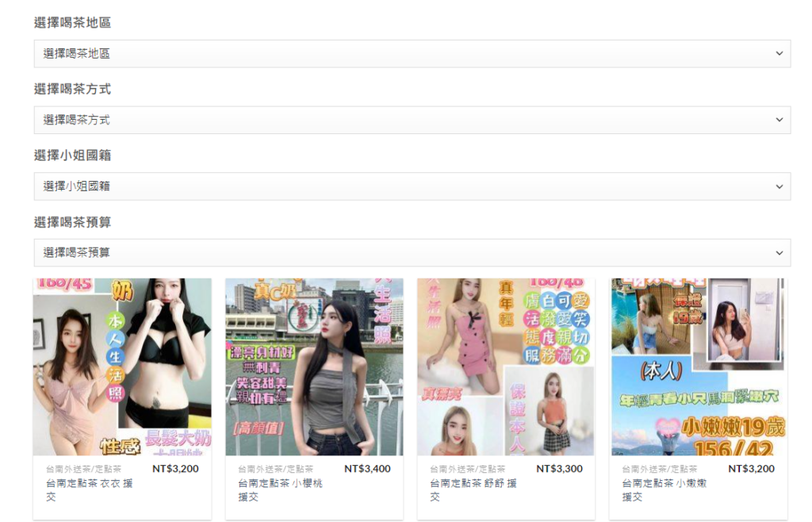Image resolution: width=812 pixels, height=522 pixels.
Task: Click the category label above the 小嫩嫩 title
Action: [660, 470]
